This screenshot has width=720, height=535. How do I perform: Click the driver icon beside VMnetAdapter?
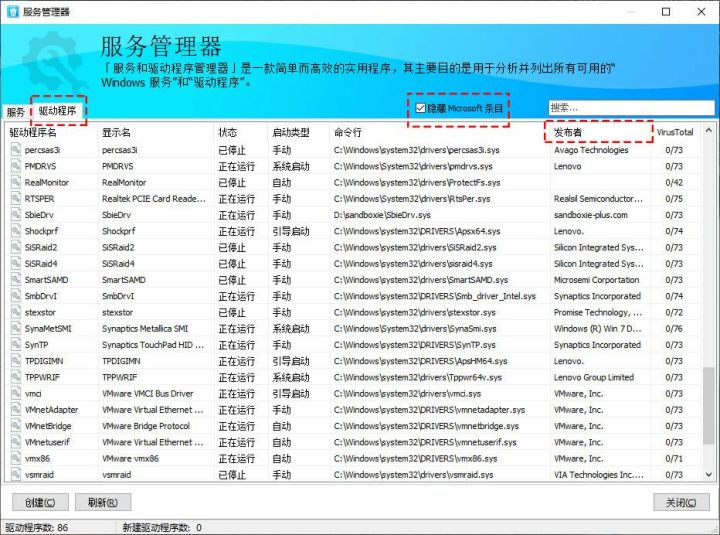click(x=16, y=410)
